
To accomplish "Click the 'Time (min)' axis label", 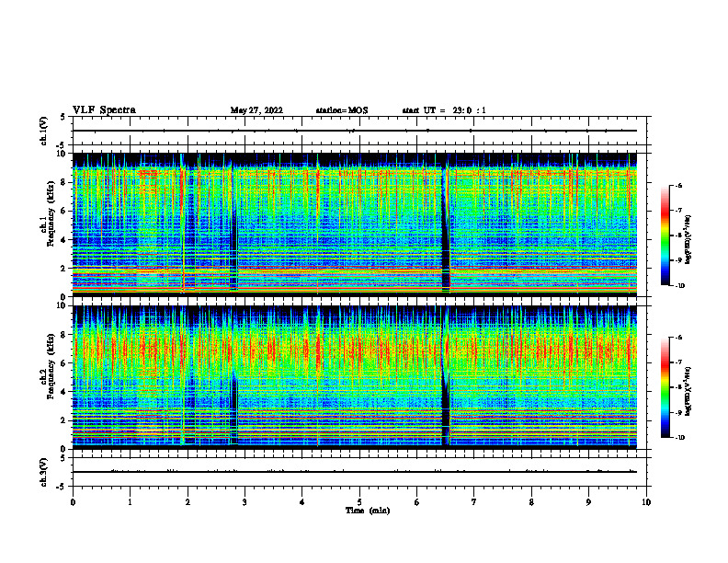I will (x=368, y=511).
